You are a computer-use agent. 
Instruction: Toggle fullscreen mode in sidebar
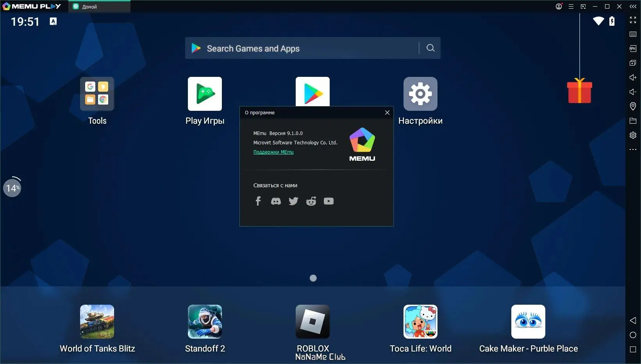[x=633, y=20]
